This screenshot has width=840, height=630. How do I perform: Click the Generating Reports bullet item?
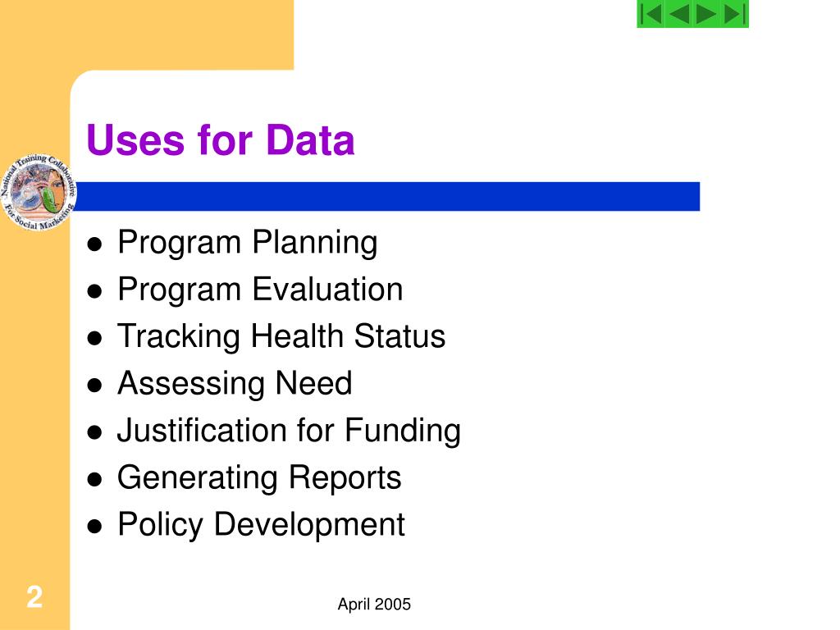click(259, 478)
